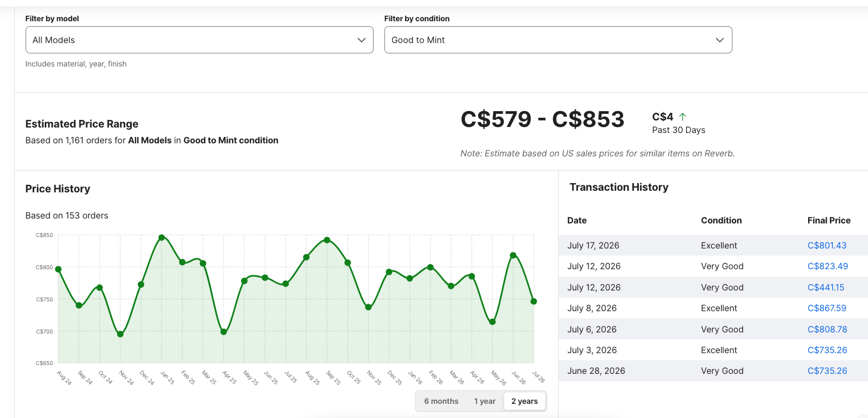Click the Nov 24 low data point
The height and width of the screenshot is (418, 868).
point(120,334)
